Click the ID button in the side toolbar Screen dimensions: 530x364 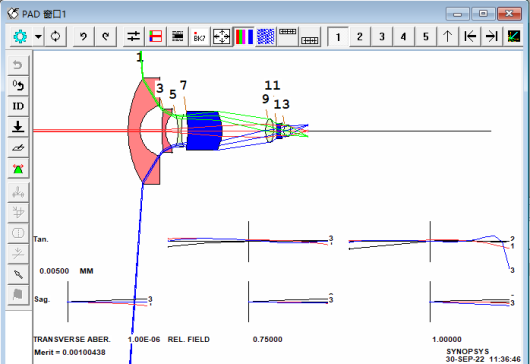pos(18,106)
